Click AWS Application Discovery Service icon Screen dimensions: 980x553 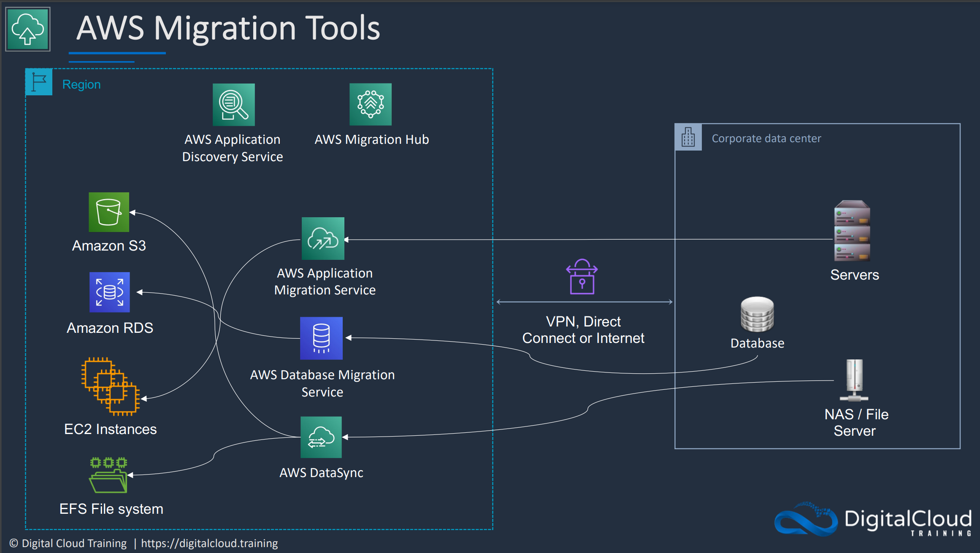[x=233, y=105]
